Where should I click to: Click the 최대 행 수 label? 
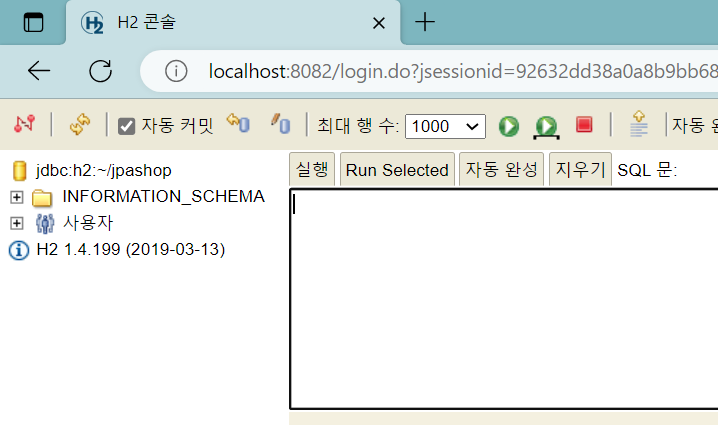point(358,125)
